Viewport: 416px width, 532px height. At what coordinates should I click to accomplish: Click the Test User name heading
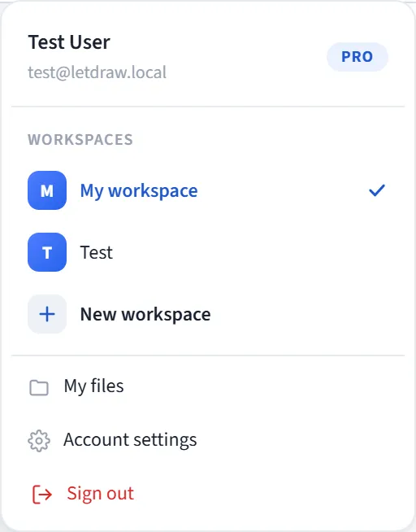click(69, 42)
